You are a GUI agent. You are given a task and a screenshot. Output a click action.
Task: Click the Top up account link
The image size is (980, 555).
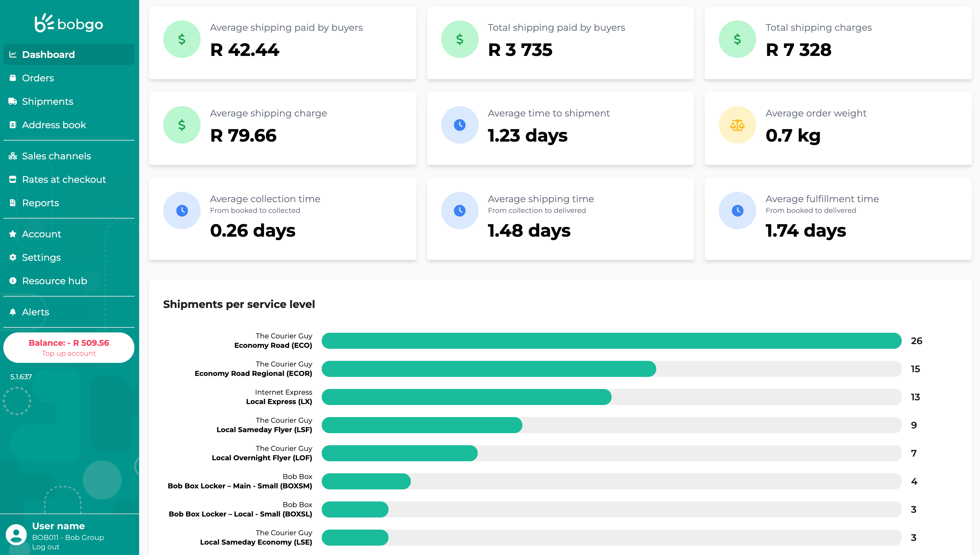click(x=69, y=353)
